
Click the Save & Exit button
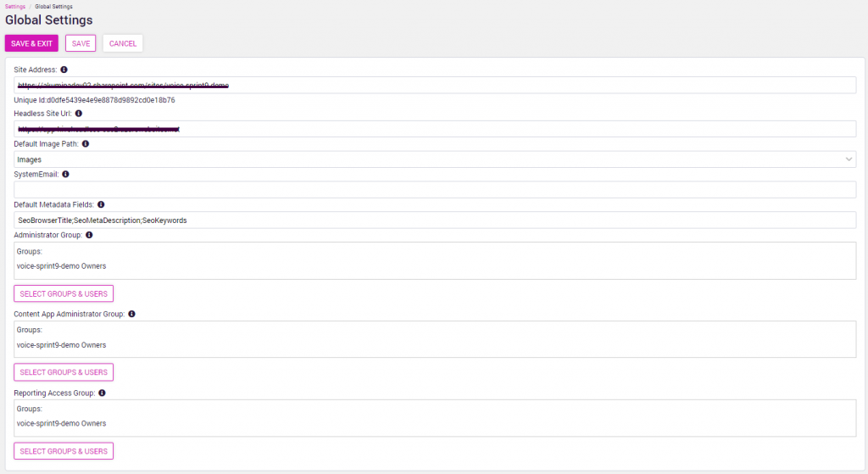coord(31,43)
